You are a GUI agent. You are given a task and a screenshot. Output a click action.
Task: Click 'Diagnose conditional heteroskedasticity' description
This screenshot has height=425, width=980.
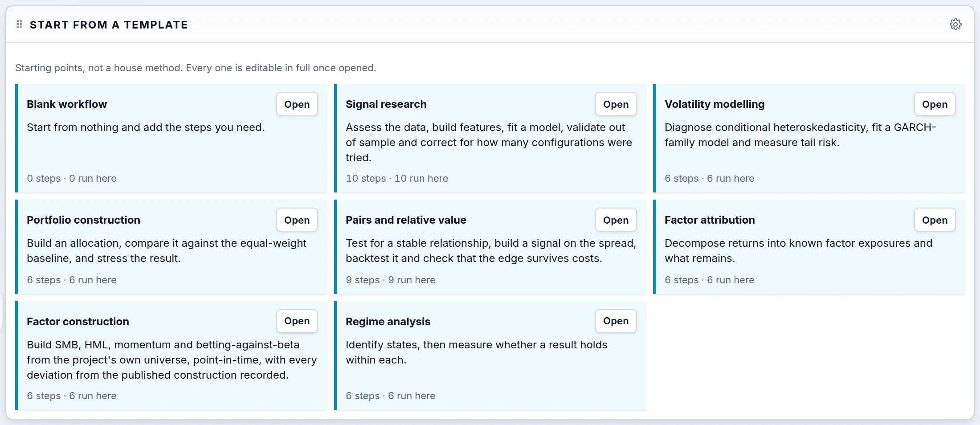click(x=800, y=135)
